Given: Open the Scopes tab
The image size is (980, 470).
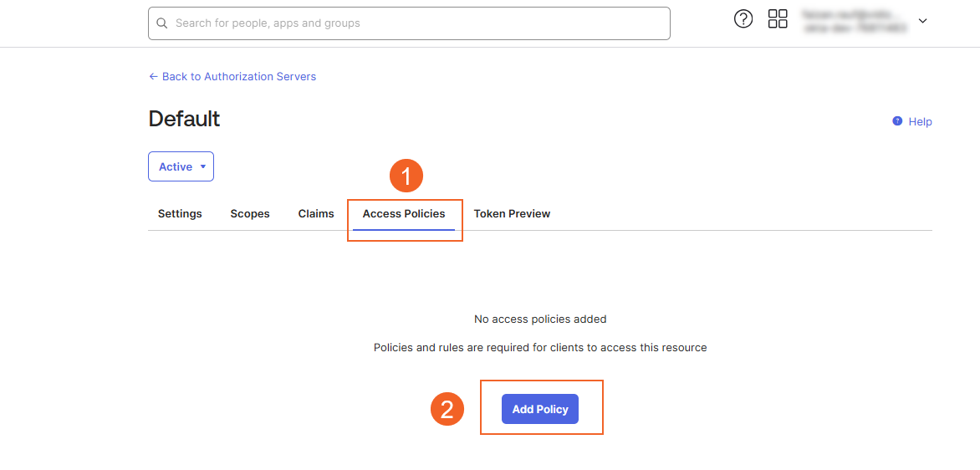Looking at the screenshot, I should [x=250, y=214].
